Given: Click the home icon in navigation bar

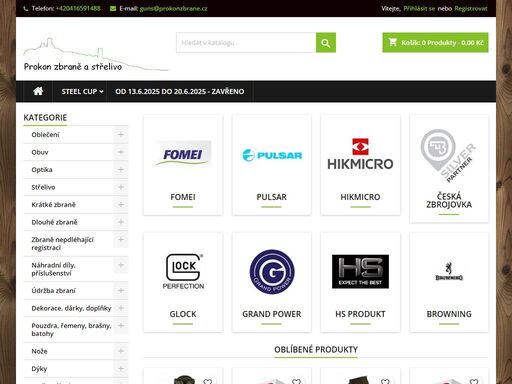Looking at the screenshot, I should (38, 91).
